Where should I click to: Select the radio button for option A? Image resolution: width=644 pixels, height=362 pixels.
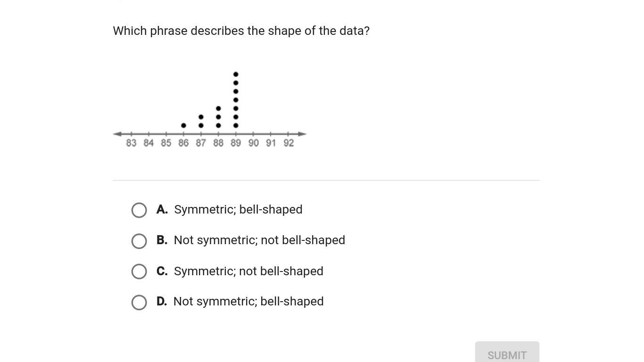pyautogui.click(x=139, y=210)
